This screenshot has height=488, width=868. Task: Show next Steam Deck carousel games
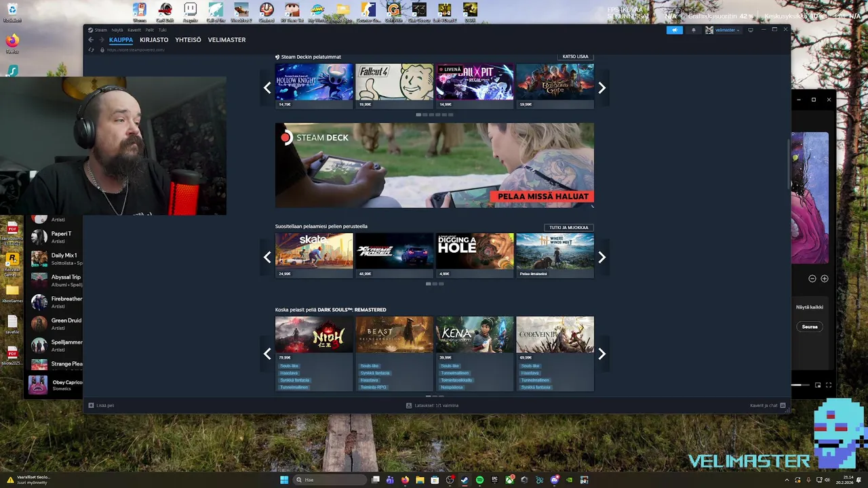pyautogui.click(x=601, y=87)
